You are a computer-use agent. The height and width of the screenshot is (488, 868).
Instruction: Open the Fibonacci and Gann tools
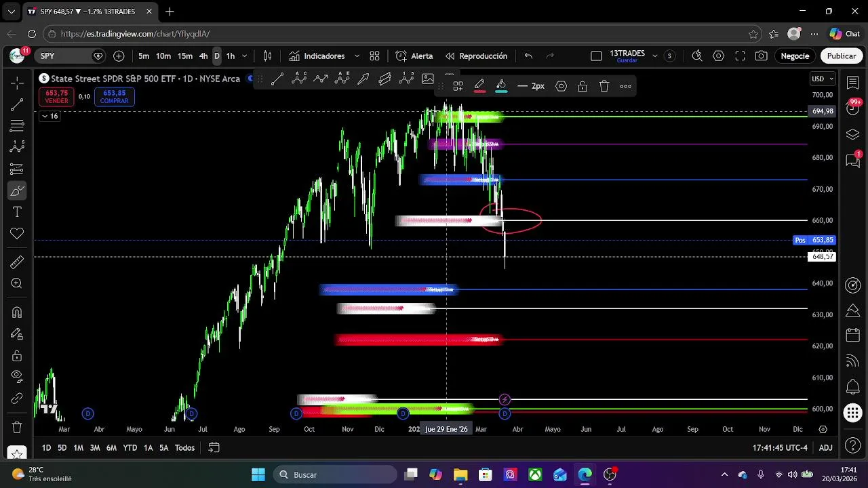17,126
